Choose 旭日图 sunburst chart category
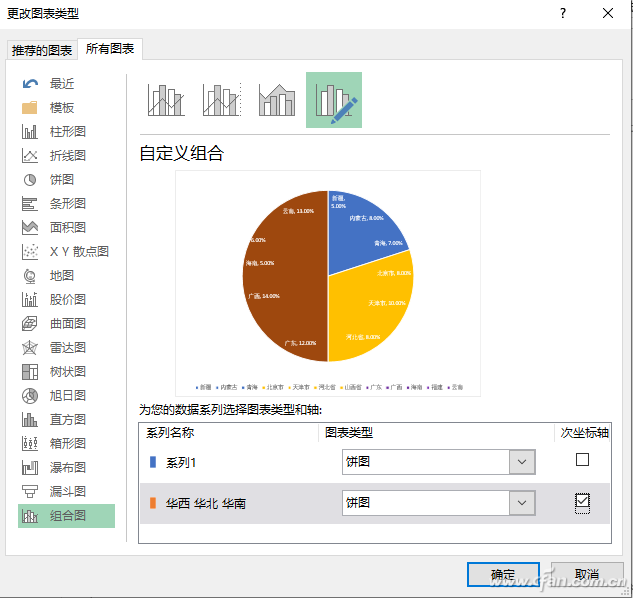633x598 pixels. pos(66,395)
